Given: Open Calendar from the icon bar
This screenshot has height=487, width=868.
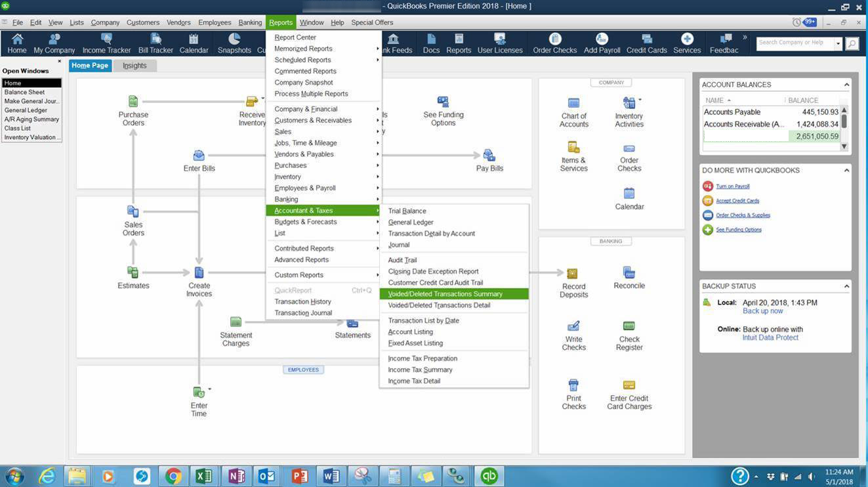Looking at the screenshot, I should (x=194, y=43).
